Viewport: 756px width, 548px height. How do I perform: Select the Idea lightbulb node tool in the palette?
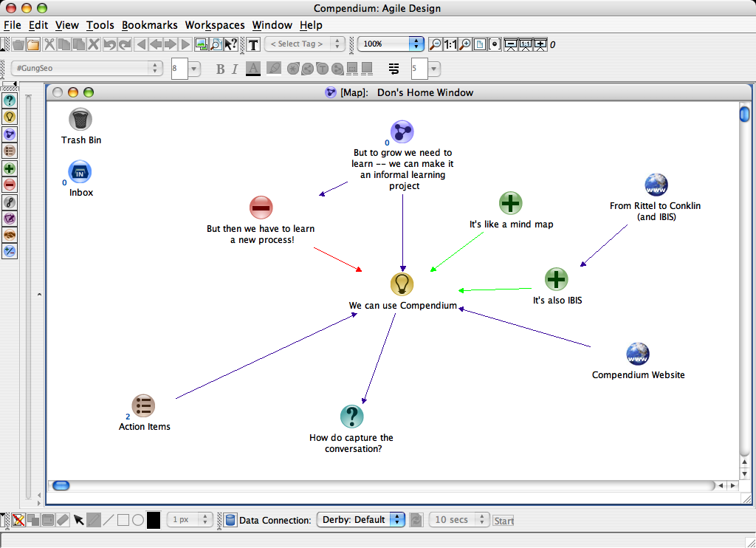point(9,117)
